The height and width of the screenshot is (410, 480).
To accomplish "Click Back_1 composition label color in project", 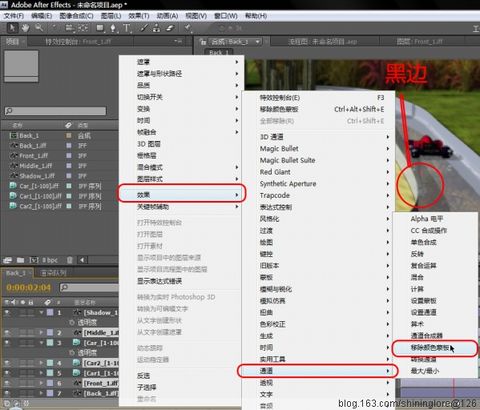I will 69,135.
